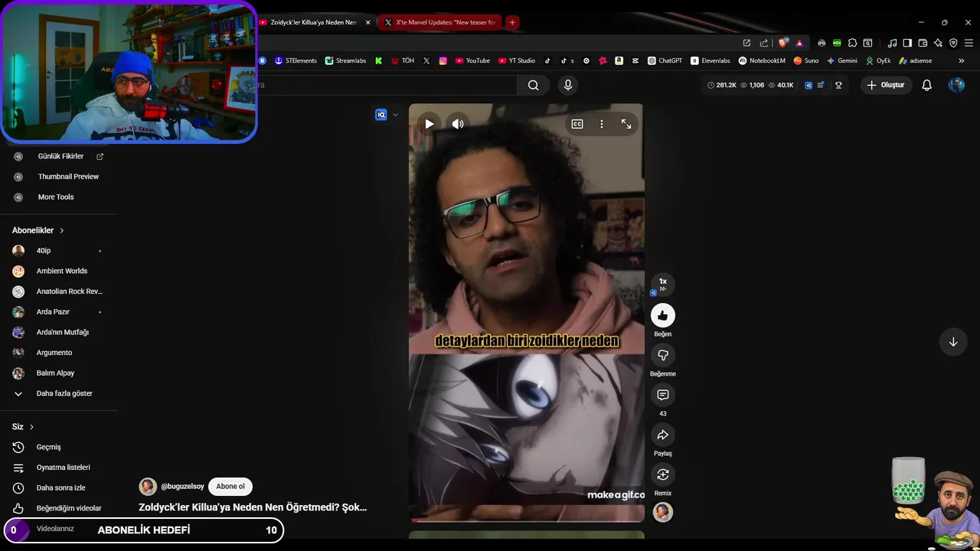Open the Elevenlabs bookmark
The height and width of the screenshot is (551, 980).
[x=710, y=60]
